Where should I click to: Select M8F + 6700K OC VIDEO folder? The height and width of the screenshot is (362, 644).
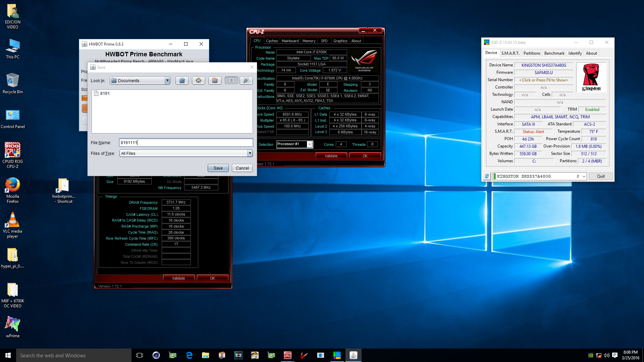pyautogui.click(x=13, y=295)
